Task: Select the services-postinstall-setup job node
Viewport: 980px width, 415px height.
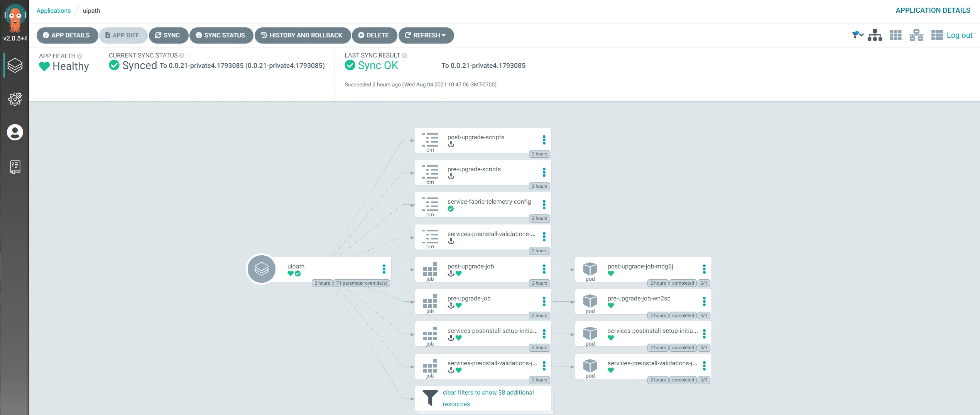Action: [483, 334]
